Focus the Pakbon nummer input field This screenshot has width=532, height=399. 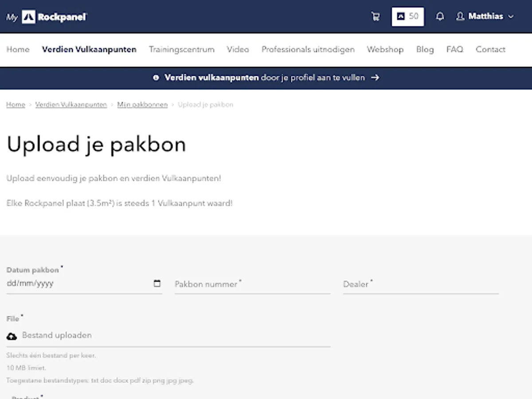coord(252,284)
